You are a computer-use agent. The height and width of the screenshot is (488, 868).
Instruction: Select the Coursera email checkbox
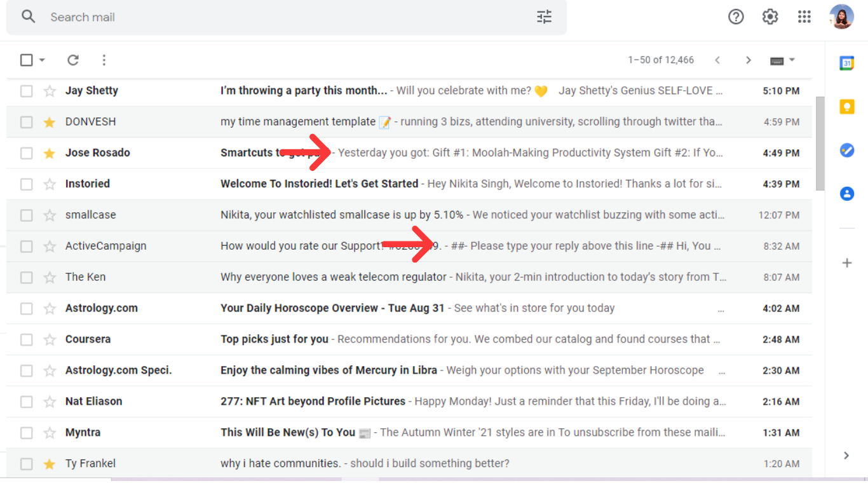click(26, 340)
